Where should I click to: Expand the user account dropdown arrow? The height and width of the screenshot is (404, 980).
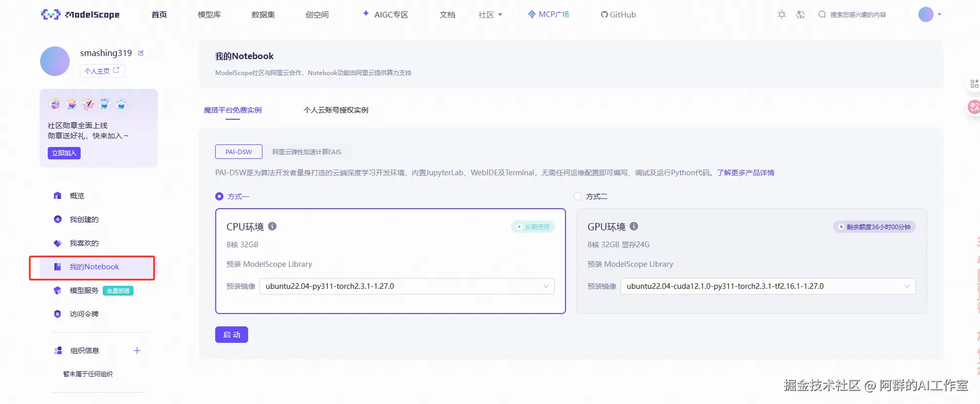939,14
